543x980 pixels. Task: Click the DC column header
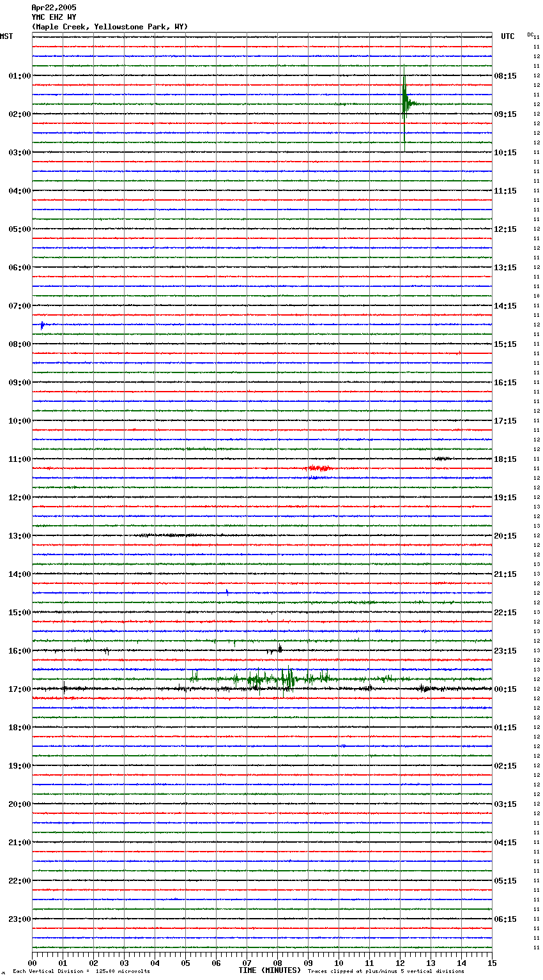(x=530, y=34)
